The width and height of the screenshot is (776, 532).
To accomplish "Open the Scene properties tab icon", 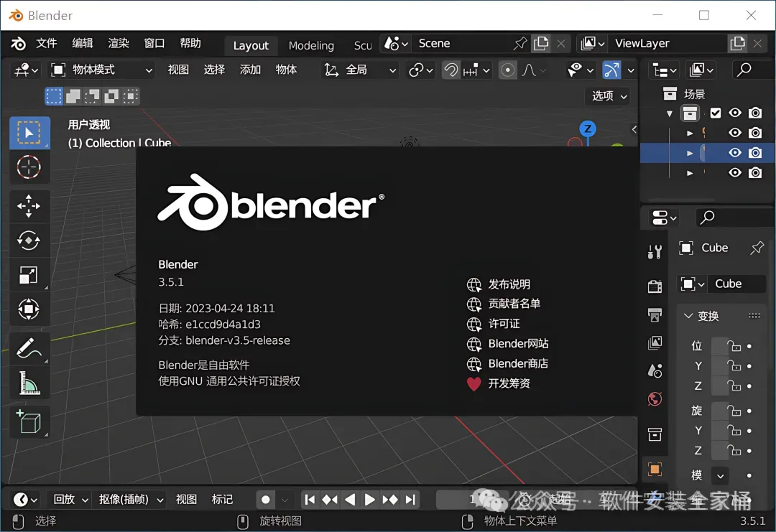I will point(655,370).
